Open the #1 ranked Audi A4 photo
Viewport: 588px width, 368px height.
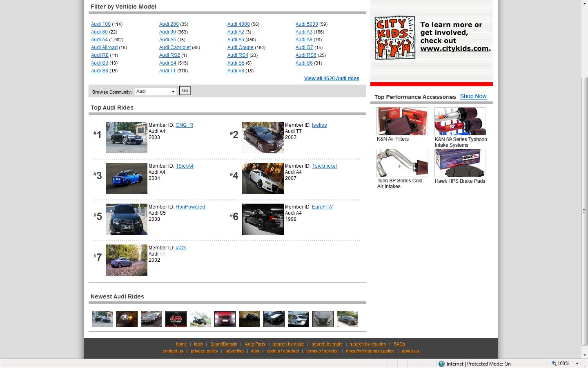(126, 137)
